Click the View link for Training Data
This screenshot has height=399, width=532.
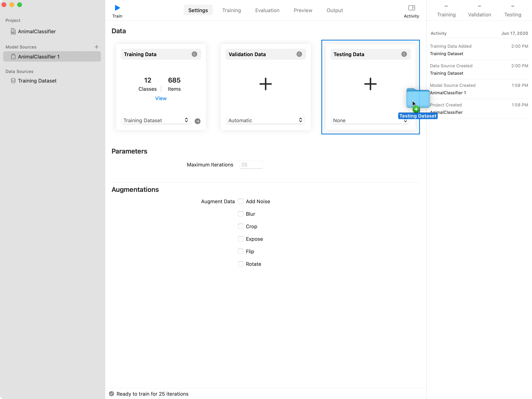161,98
